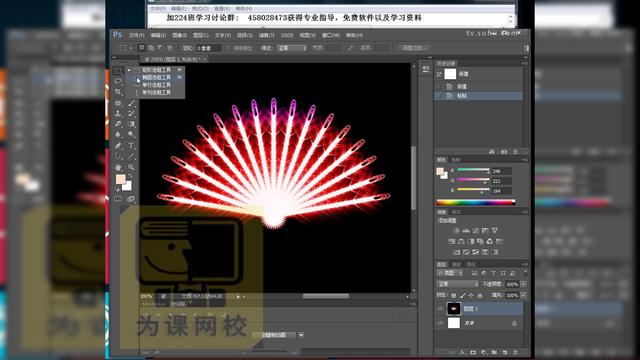
Task: Select the Gradient tool
Action: (131, 124)
